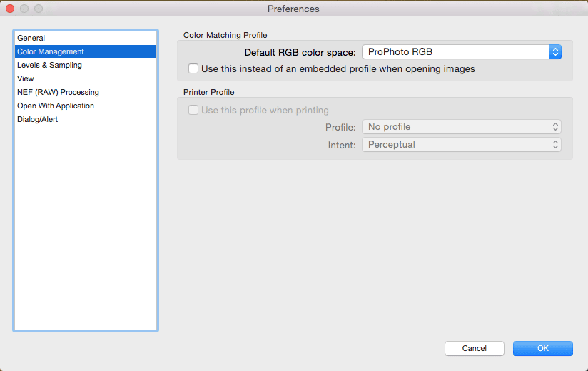Select Open With Application in the list
588x371 pixels.
[56, 106]
